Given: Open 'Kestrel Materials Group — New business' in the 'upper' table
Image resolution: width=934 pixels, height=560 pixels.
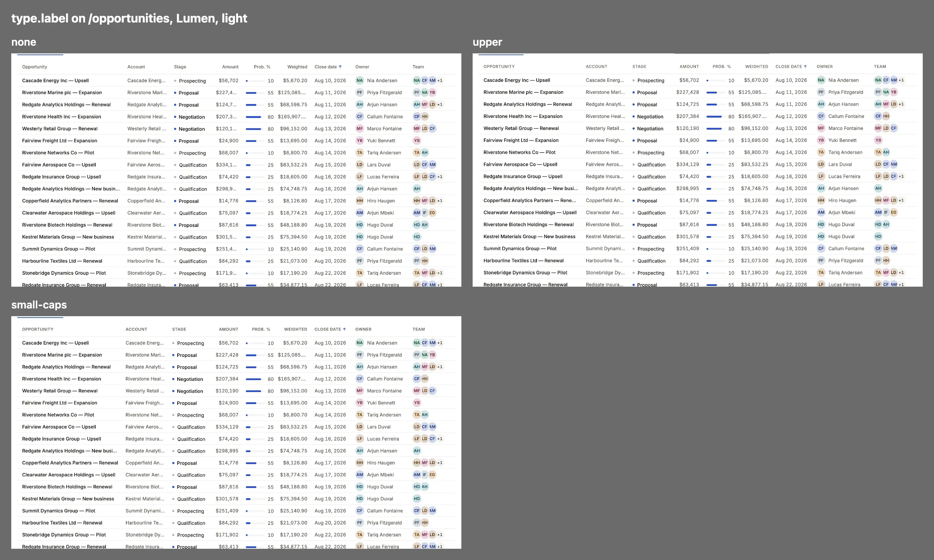Looking at the screenshot, I should [529, 236].
